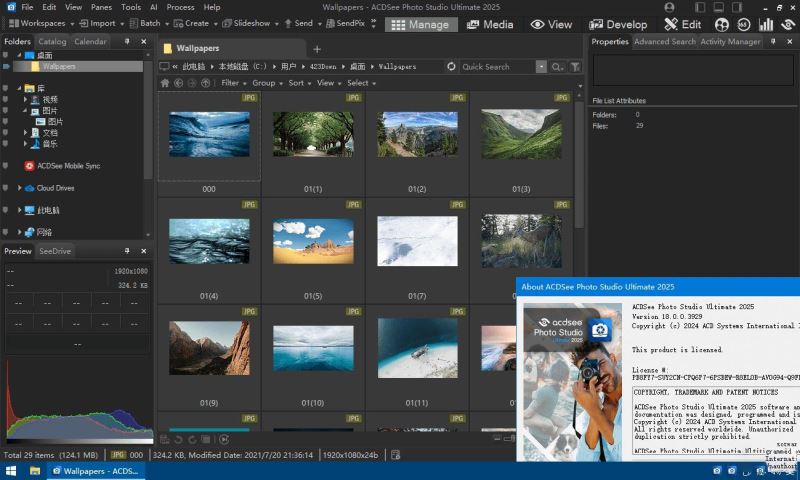The width and height of the screenshot is (800, 480).
Task: Toggle easy-select mark beside Cloud Drives
Action: coord(6,188)
